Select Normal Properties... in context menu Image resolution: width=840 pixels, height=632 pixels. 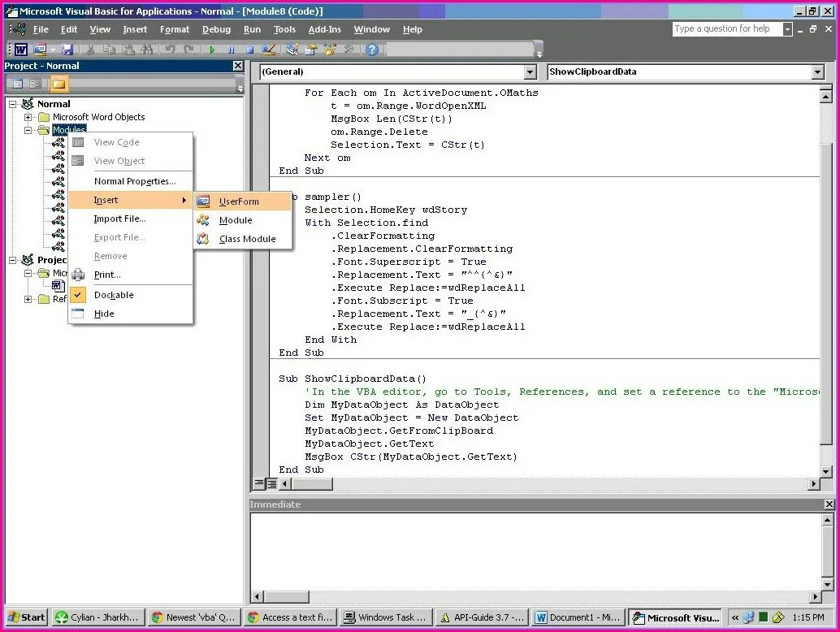(x=131, y=181)
